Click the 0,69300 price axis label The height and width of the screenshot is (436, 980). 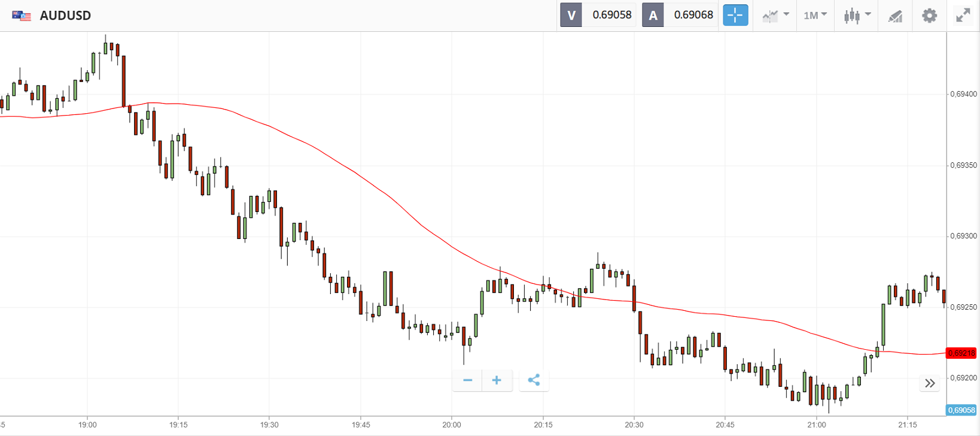pyautogui.click(x=963, y=236)
